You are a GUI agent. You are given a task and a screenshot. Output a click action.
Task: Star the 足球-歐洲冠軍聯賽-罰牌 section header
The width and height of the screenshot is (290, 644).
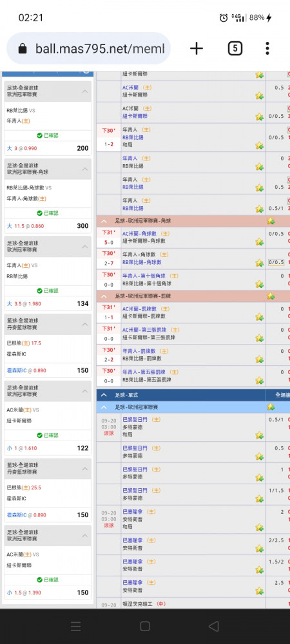270,296
